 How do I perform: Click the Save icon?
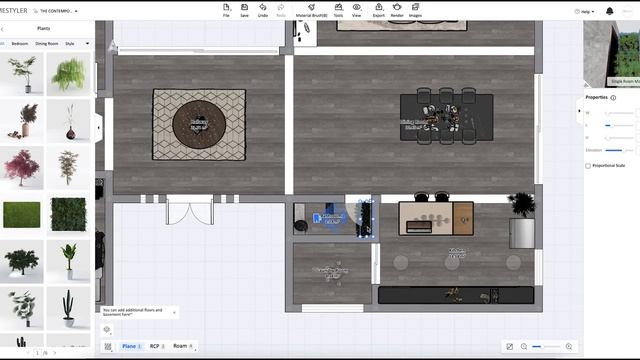pos(244,8)
